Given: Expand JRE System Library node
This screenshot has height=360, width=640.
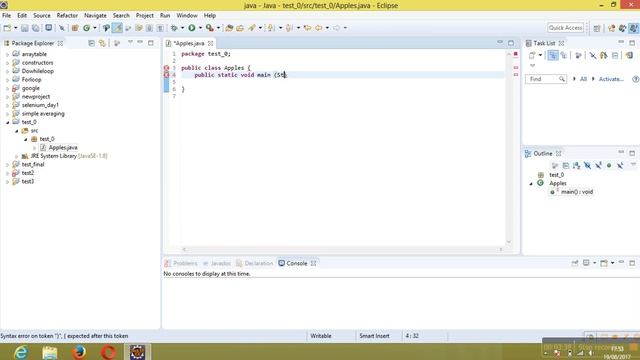Looking at the screenshot, I should [17, 156].
